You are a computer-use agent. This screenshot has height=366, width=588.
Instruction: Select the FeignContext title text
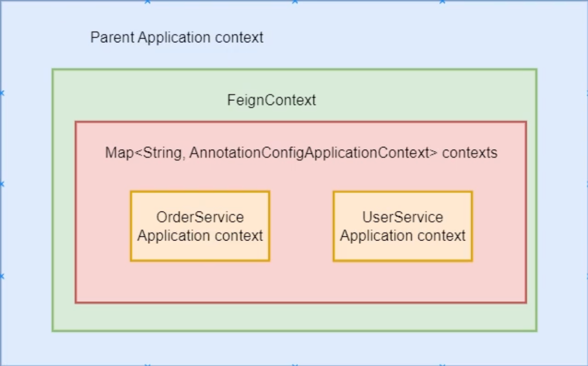tap(271, 101)
